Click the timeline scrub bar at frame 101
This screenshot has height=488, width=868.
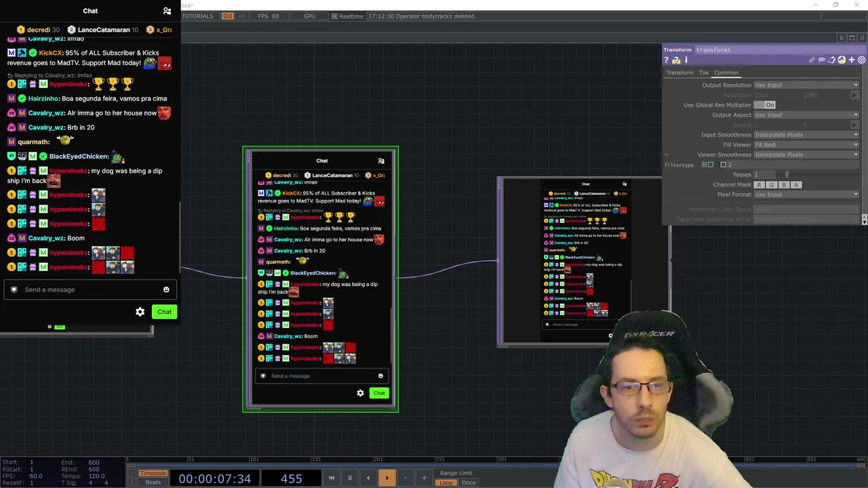[x=254, y=461]
